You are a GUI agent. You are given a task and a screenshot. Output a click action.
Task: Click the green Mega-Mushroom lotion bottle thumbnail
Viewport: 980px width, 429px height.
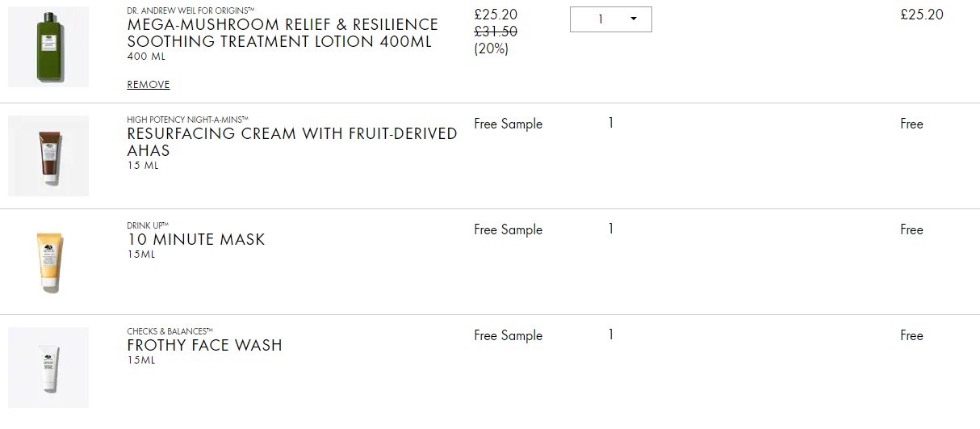pos(48,47)
